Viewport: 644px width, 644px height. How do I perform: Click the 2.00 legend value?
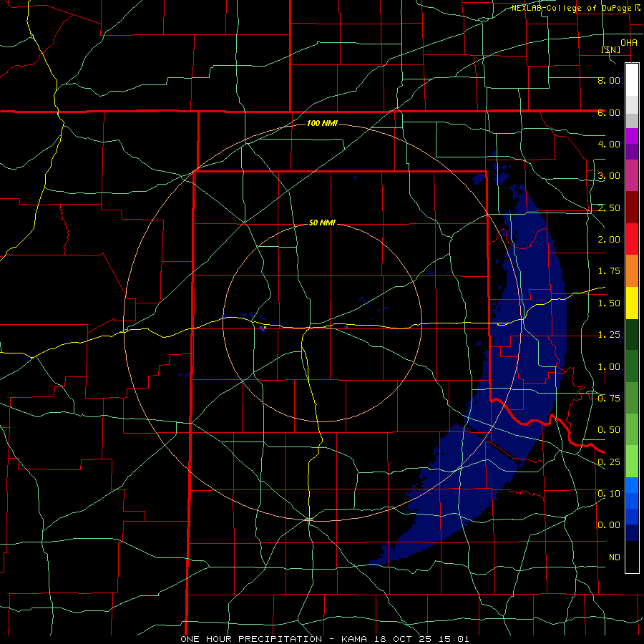[609, 240]
